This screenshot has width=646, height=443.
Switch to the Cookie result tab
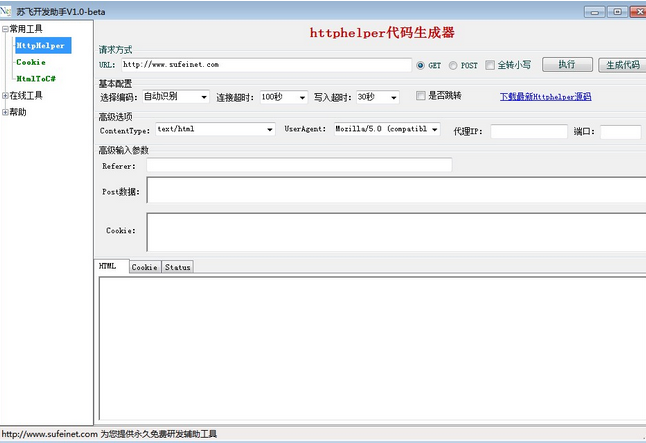pos(145,267)
